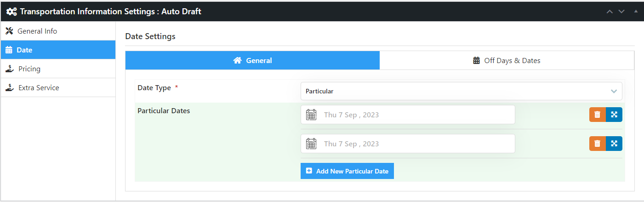Viewport: 644px width, 202px height.
Task: Go to Extra Service settings
Action: 38,87
